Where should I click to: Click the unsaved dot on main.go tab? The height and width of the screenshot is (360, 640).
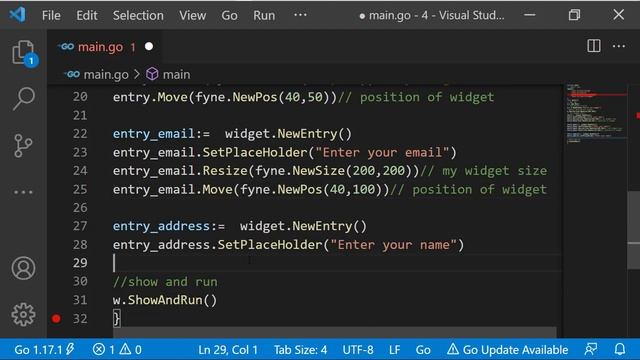click(x=149, y=47)
